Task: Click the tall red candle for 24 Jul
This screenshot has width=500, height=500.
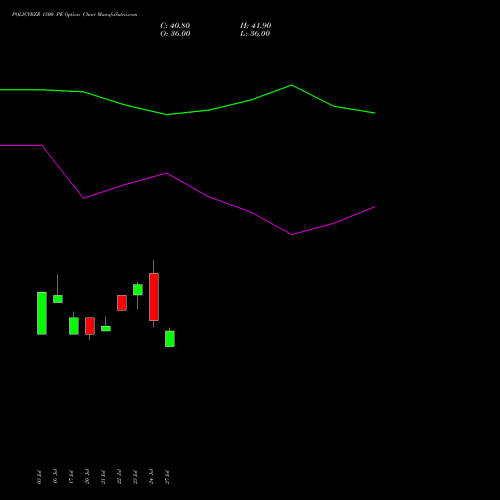Action: point(154,297)
